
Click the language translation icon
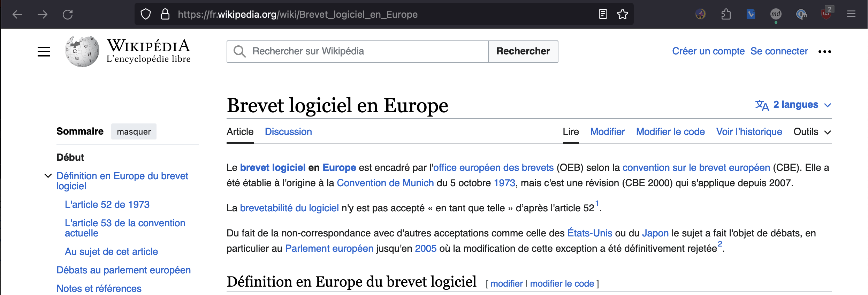pos(762,105)
